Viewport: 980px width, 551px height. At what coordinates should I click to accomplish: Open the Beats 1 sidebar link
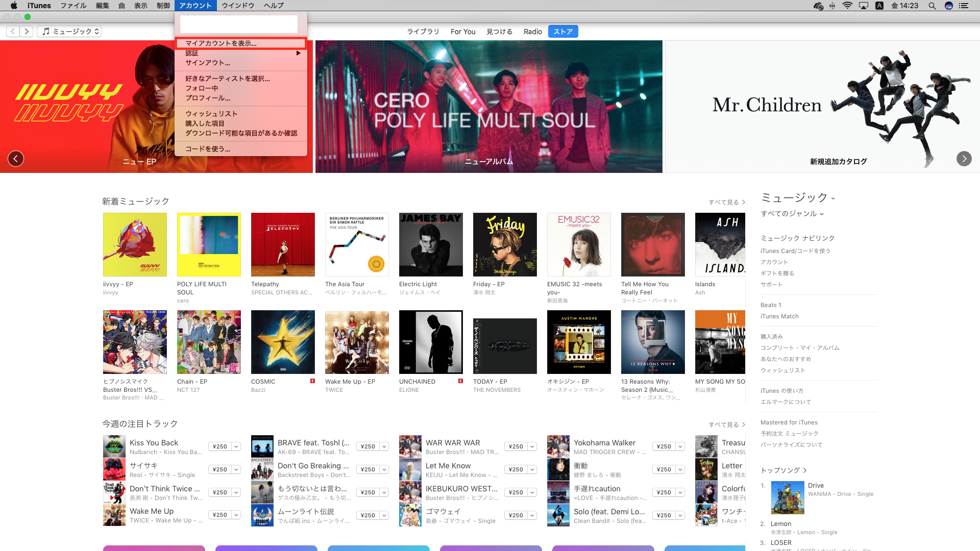point(771,305)
